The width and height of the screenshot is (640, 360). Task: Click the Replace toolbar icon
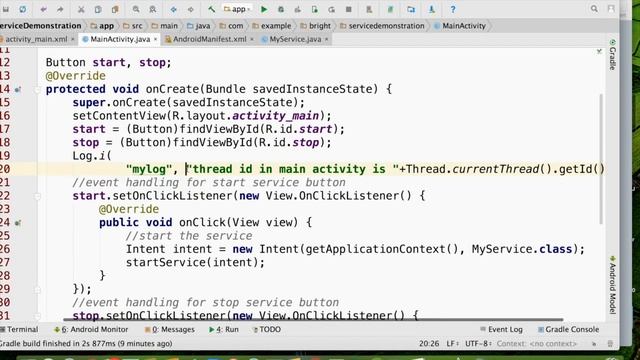click(x=153, y=9)
